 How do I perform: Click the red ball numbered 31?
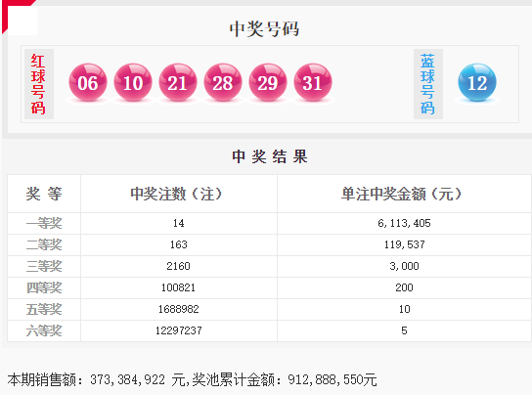(313, 82)
